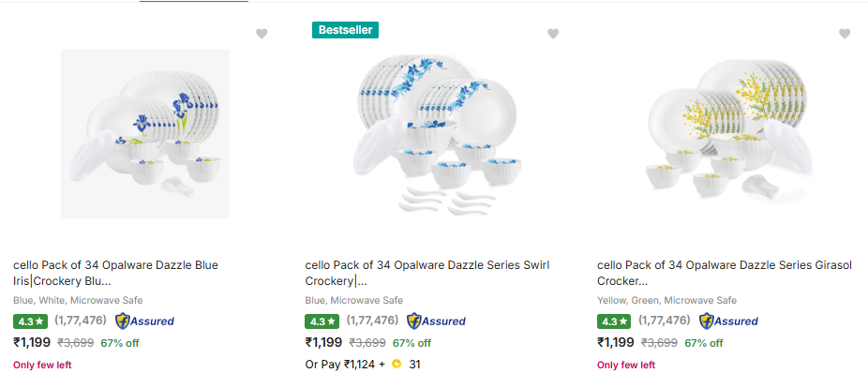Viewport: 868px width, 388px height.
Task: Click ₹1,199 price of Blue Iris set
Action: [x=33, y=343]
